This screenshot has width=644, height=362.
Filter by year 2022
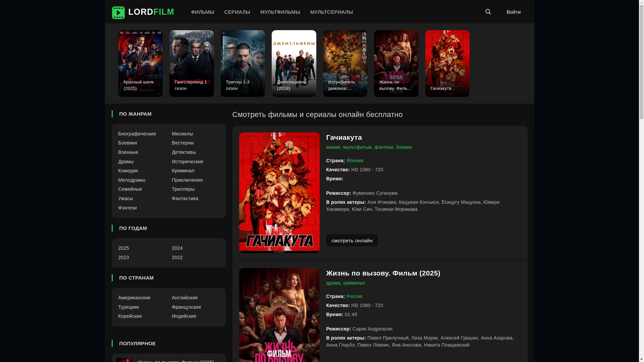(x=177, y=257)
